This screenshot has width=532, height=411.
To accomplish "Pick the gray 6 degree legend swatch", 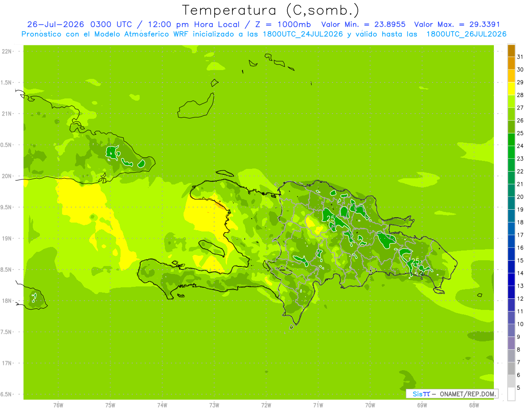I will (511, 369).
